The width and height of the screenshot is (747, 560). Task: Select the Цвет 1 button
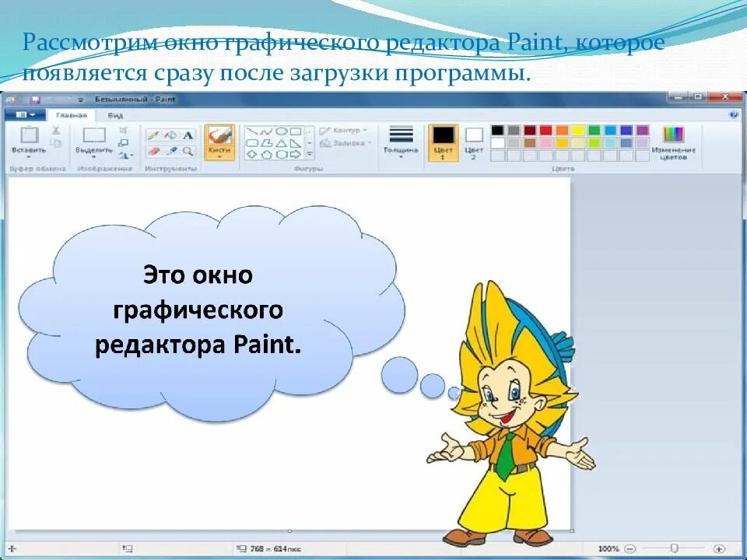(443, 142)
